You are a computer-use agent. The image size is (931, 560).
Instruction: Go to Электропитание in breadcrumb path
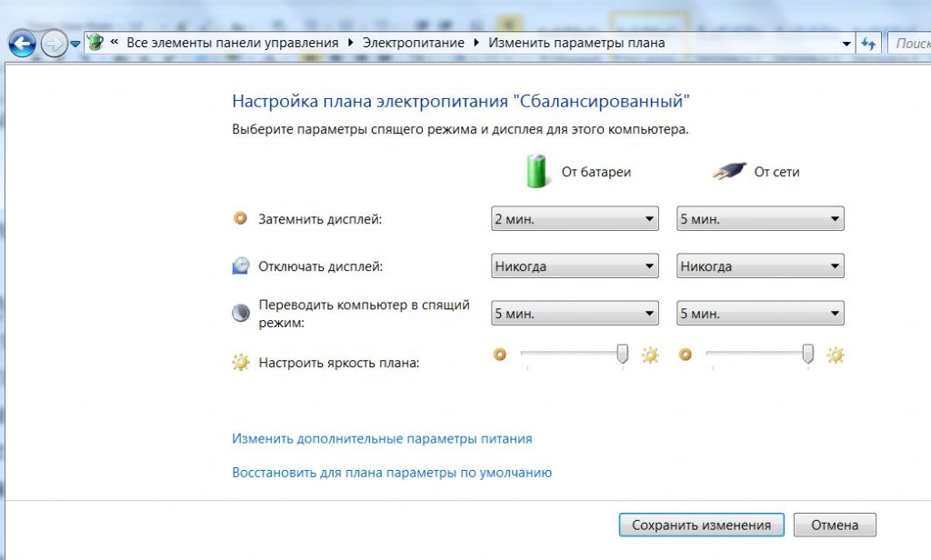point(413,43)
